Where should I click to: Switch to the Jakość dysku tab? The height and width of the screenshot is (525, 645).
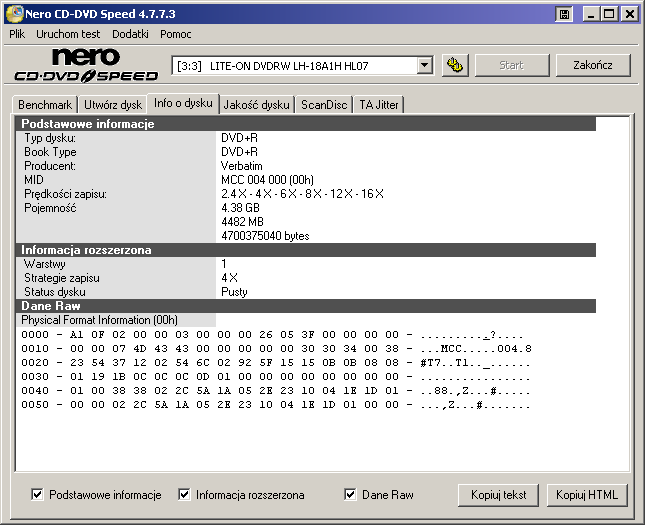click(257, 105)
